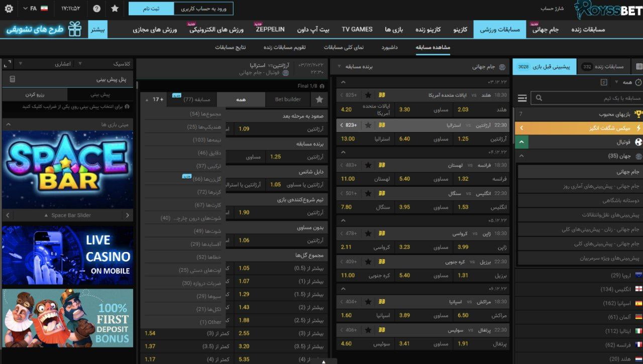Click the next arrow on Space Bar slider
643x364 pixels.
(7, 215)
